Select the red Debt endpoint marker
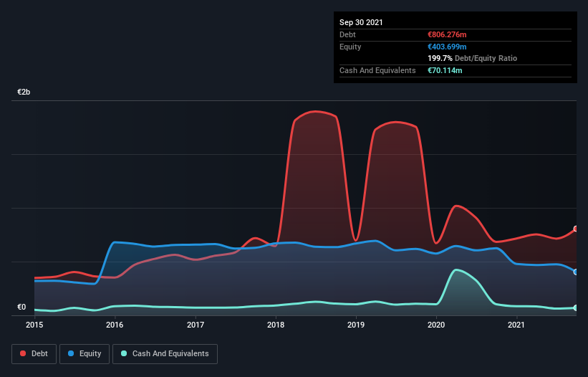The height and width of the screenshot is (377, 588). (576, 229)
